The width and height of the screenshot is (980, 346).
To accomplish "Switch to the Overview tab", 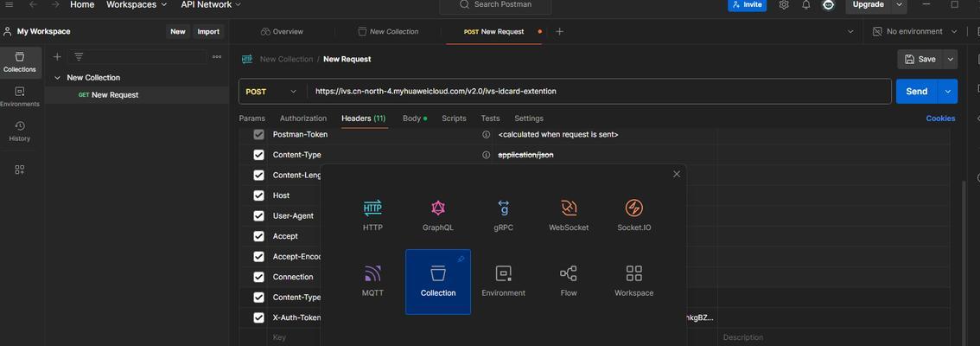I will [282, 31].
